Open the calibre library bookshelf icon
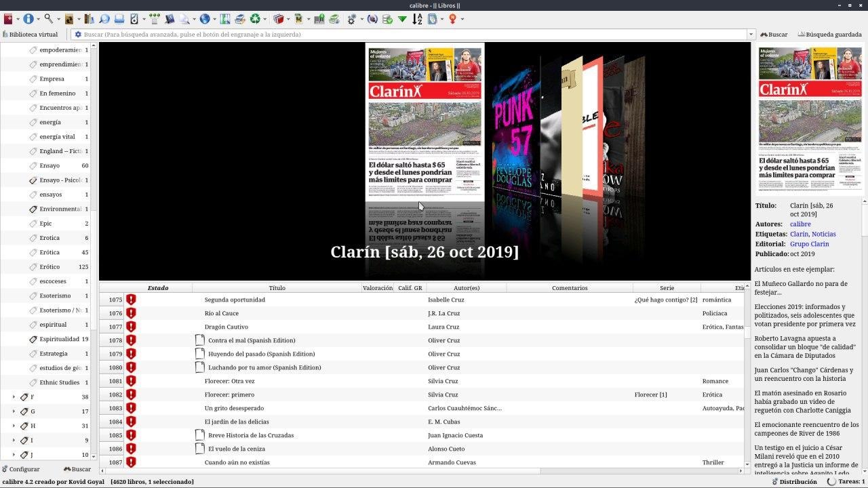Image resolution: width=868 pixels, height=488 pixels. [x=89, y=19]
